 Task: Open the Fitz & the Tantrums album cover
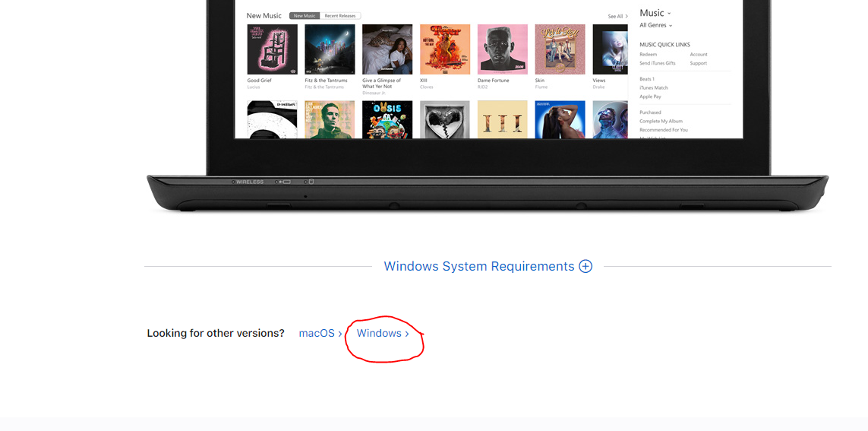pyautogui.click(x=330, y=49)
